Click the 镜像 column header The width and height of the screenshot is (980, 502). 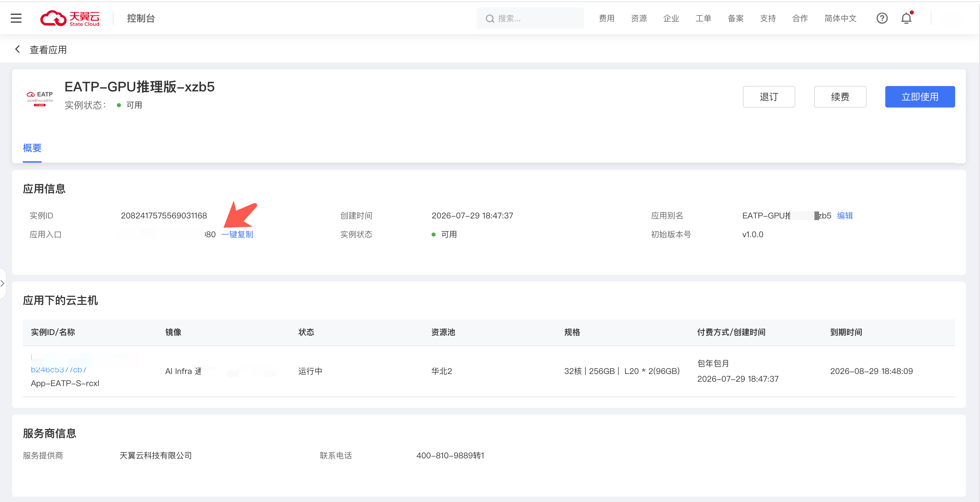[x=173, y=332]
